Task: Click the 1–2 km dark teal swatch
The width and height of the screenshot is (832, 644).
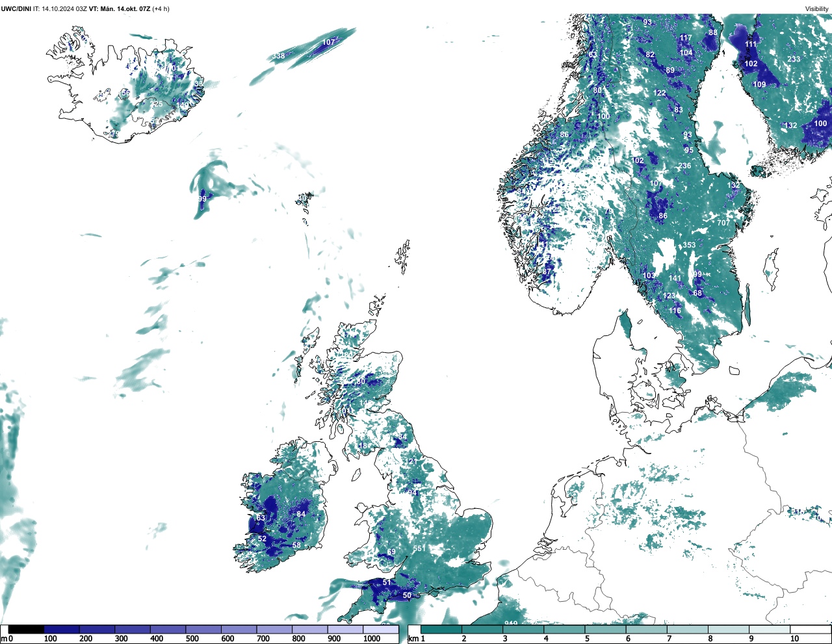Action: [x=441, y=629]
